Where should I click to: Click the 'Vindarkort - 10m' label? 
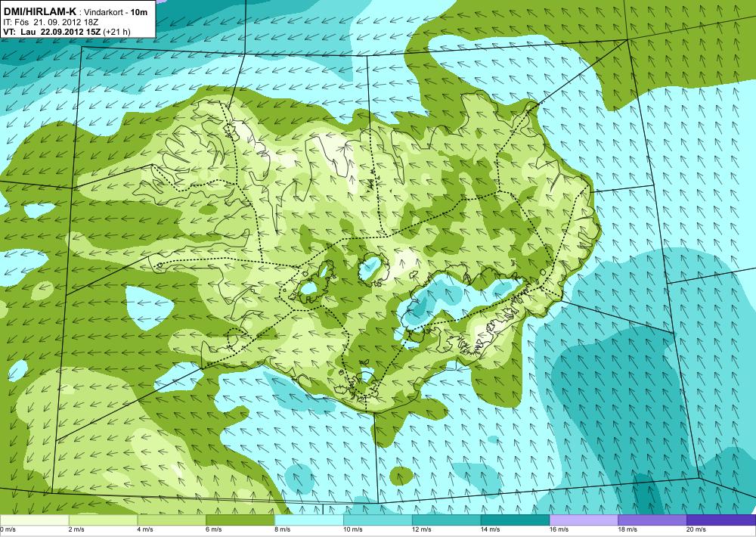(116, 12)
